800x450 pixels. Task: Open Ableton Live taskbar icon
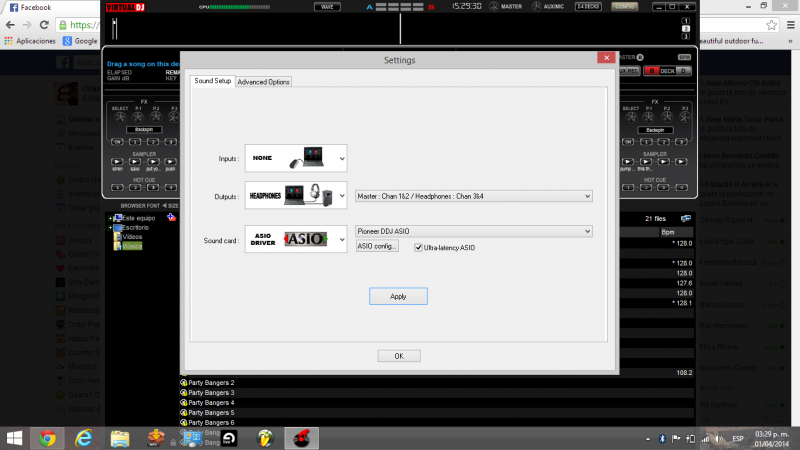coord(229,438)
